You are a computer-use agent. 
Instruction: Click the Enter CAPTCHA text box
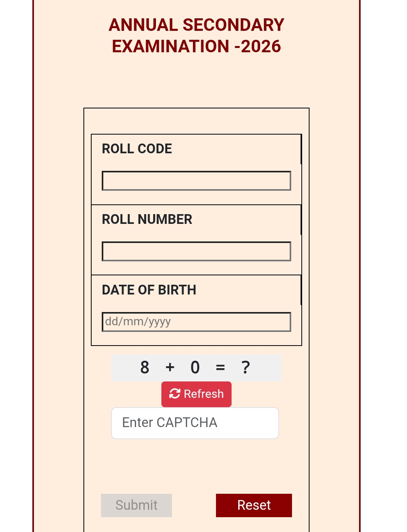click(x=195, y=423)
